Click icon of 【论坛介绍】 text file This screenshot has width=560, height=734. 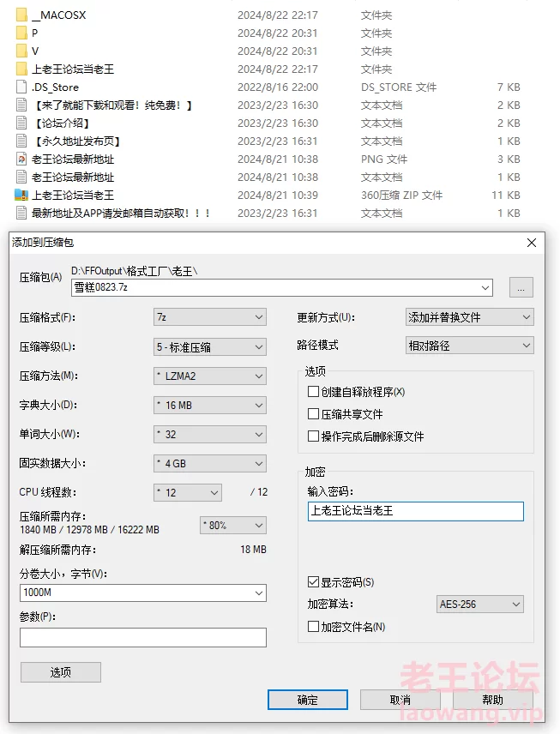click(x=21, y=123)
